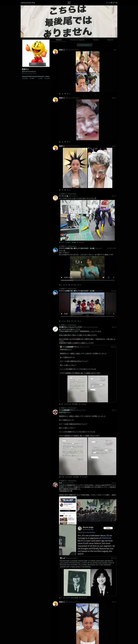Click the 114 comments icon on Gunpla tweet

60,242
